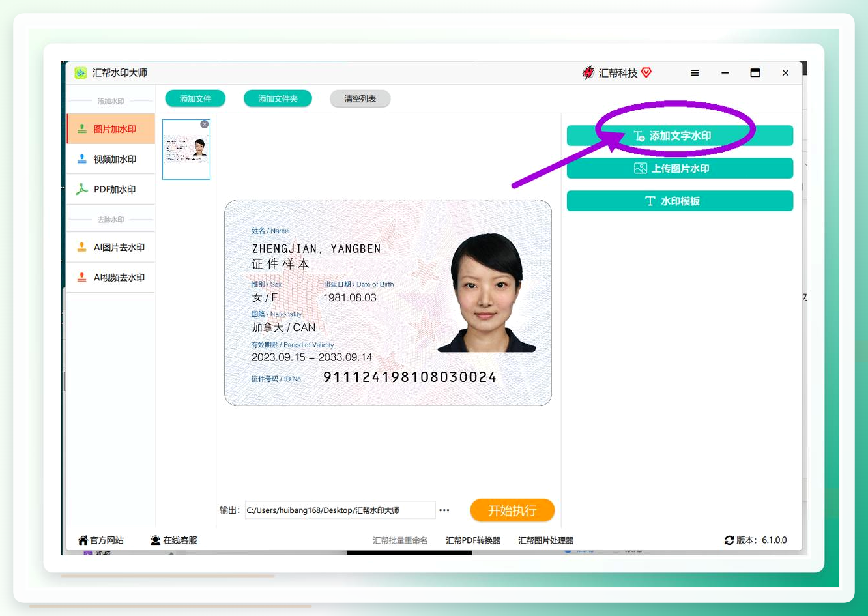This screenshot has height=616, width=868.
Task: Click the 清空列表 button
Action: click(x=360, y=98)
